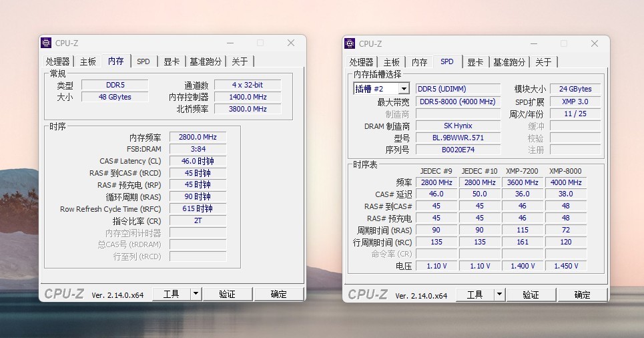This screenshot has height=338, width=644.
Task: Minimize the right CPU-Z window
Action: pyautogui.click(x=533, y=43)
